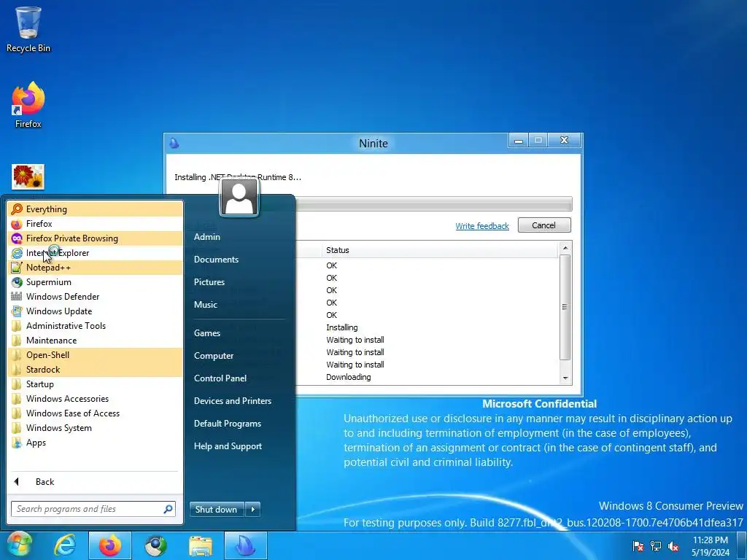Viewport: 747px width, 560px height.
Task: Click the Ninite scrollbar thumb
Action: point(565,307)
